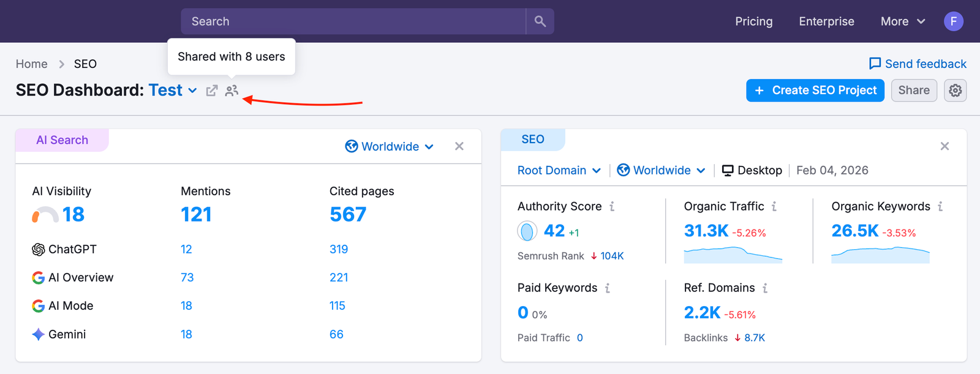Expand the Test dashboard selector

173,91
